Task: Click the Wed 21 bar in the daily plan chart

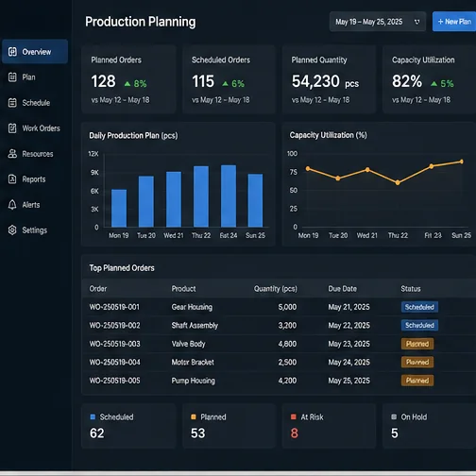Action: click(x=174, y=199)
